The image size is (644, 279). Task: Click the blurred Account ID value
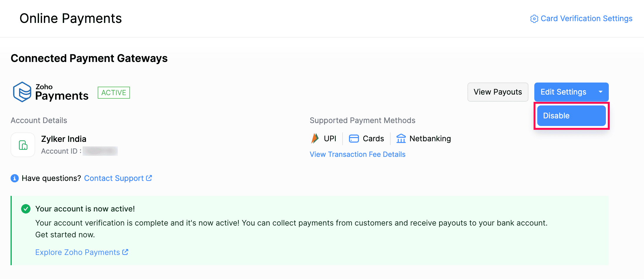(100, 151)
